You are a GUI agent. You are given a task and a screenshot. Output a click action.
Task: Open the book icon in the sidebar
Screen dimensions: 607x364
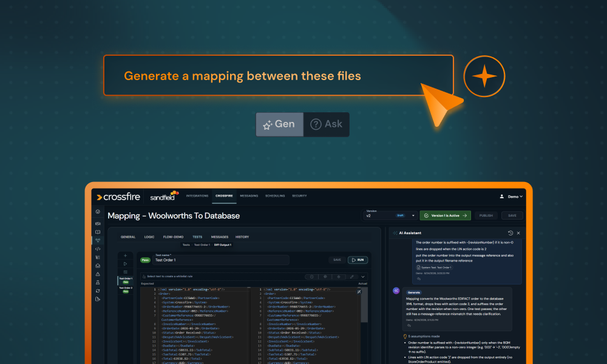coord(98,232)
